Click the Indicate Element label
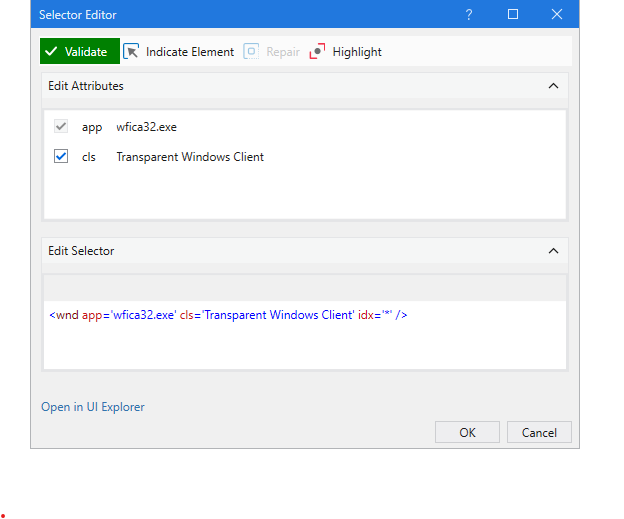This screenshot has width=624, height=519. [190, 52]
